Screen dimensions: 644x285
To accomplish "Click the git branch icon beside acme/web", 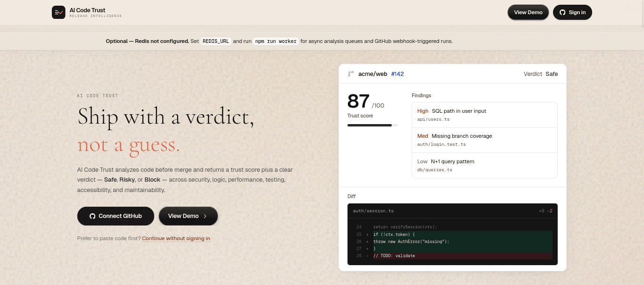I will coord(350,74).
